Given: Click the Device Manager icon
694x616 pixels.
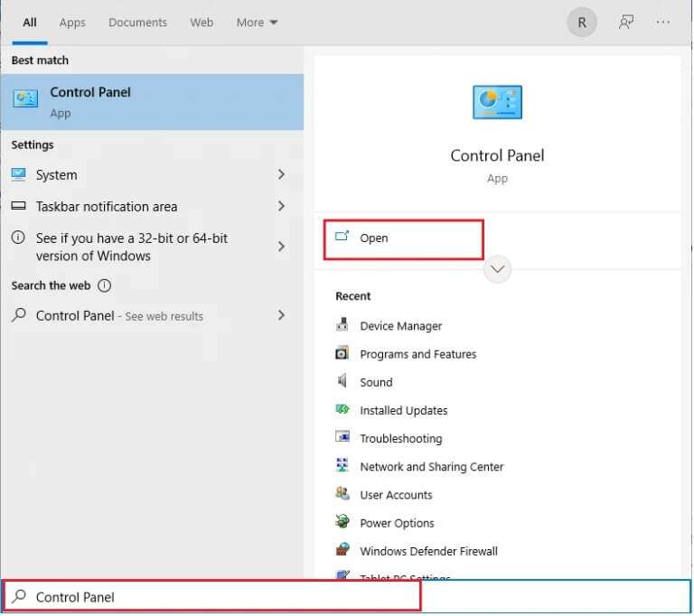Looking at the screenshot, I should click(x=342, y=325).
